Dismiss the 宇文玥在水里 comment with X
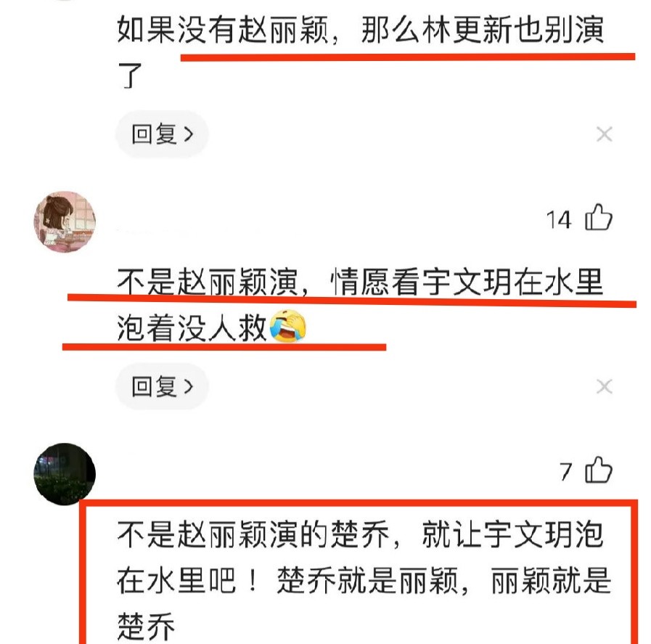This screenshot has width=651, height=644. [604, 386]
